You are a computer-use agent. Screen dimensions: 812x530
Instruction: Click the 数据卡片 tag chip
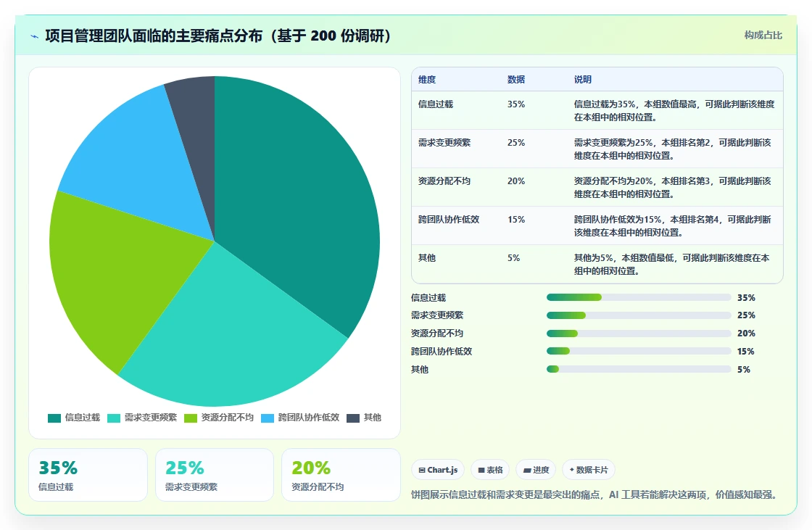pyautogui.click(x=588, y=470)
